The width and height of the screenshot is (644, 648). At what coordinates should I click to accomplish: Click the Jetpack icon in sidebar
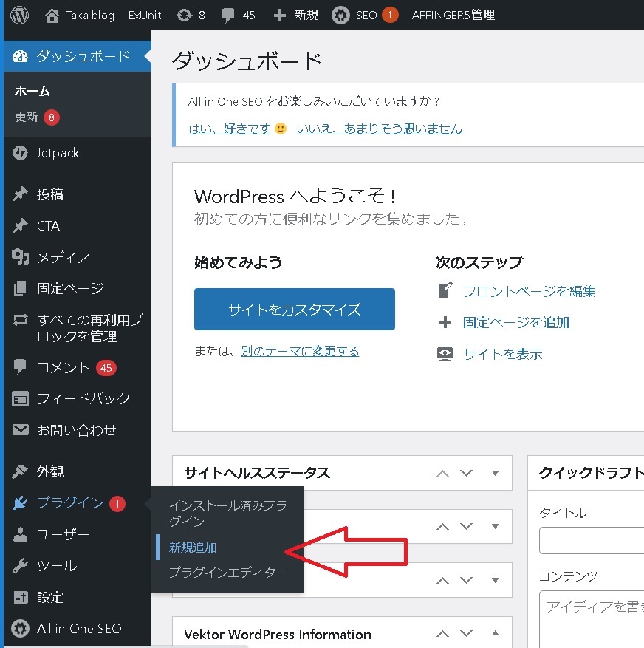[x=20, y=153]
